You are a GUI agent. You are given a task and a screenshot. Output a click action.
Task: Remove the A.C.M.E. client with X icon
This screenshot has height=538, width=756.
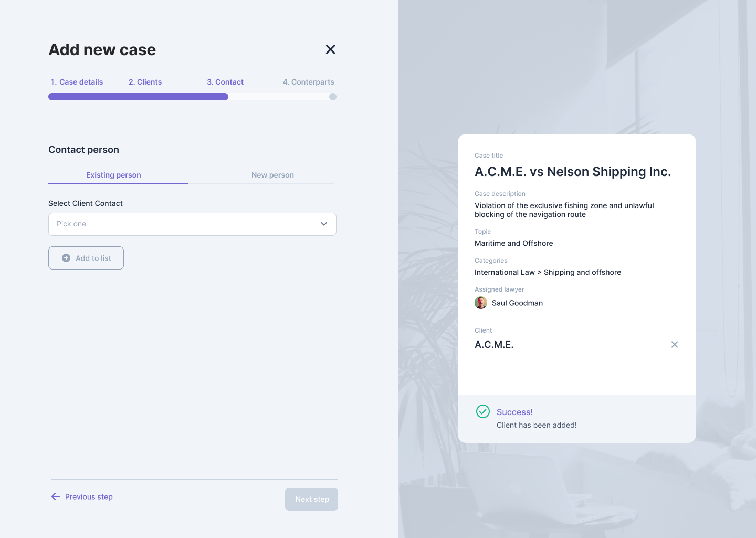coord(675,345)
